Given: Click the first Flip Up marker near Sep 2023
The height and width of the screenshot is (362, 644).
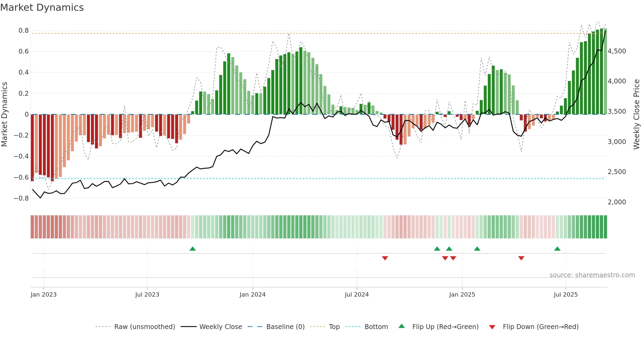Looking at the screenshot, I should click(193, 249).
